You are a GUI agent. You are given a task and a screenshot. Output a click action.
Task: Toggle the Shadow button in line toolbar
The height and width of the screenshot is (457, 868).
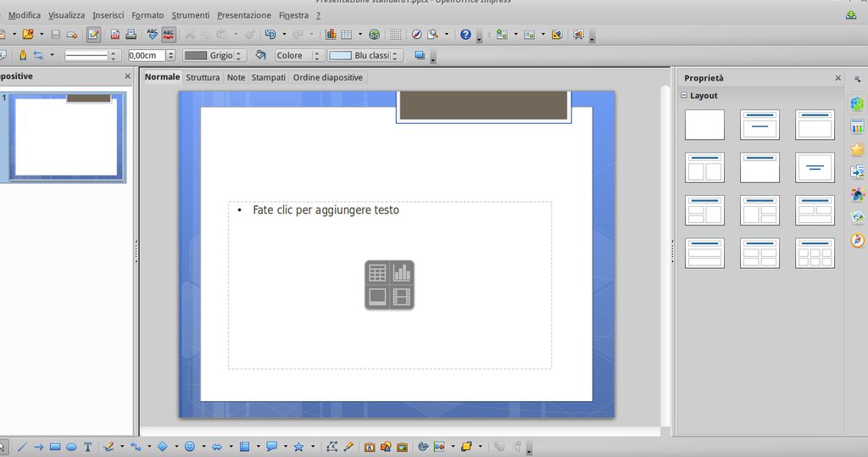420,55
